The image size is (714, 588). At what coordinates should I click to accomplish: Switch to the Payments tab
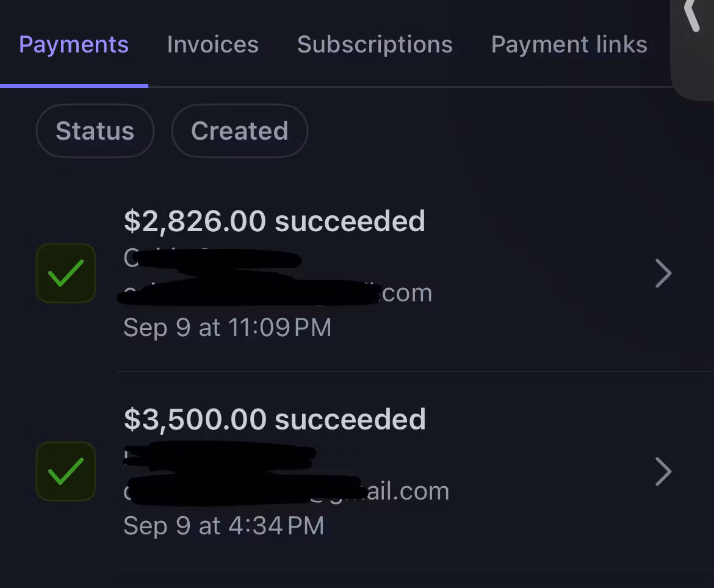coord(74,45)
